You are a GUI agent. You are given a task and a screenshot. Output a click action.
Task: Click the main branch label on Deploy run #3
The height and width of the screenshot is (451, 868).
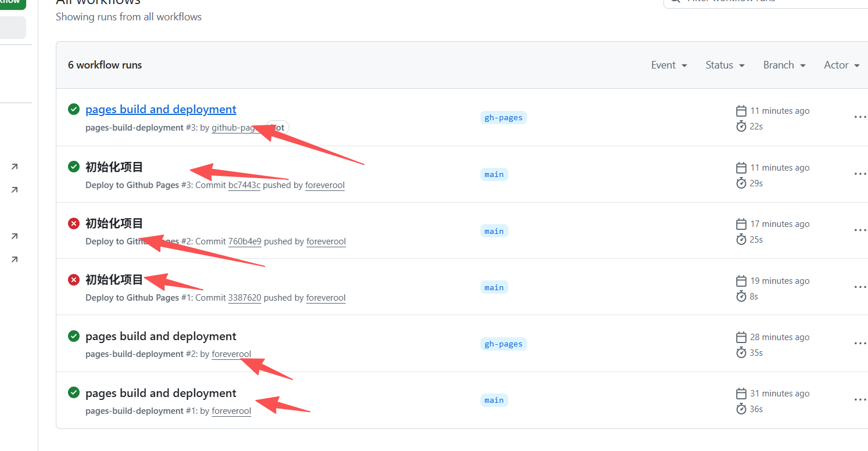[x=494, y=175]
